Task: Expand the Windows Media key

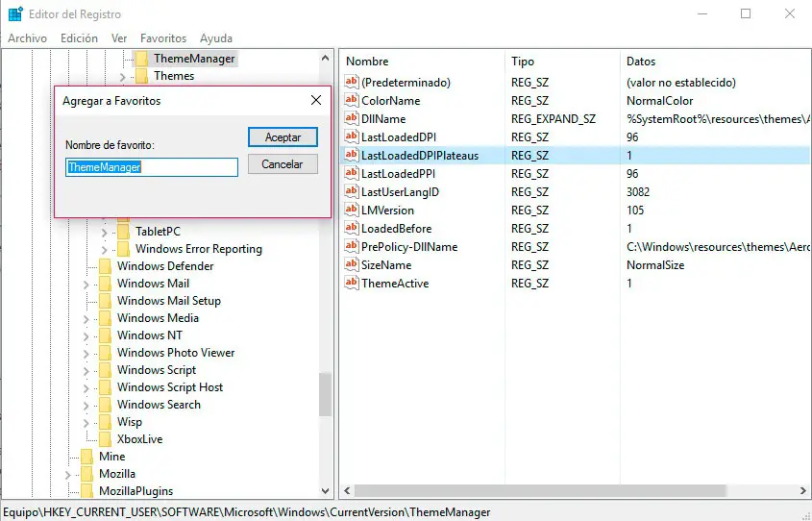Action: [86, 319]
